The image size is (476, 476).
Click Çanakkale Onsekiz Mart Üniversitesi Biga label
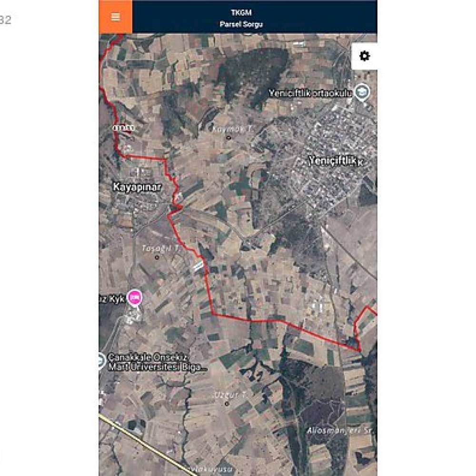(158, 362)
